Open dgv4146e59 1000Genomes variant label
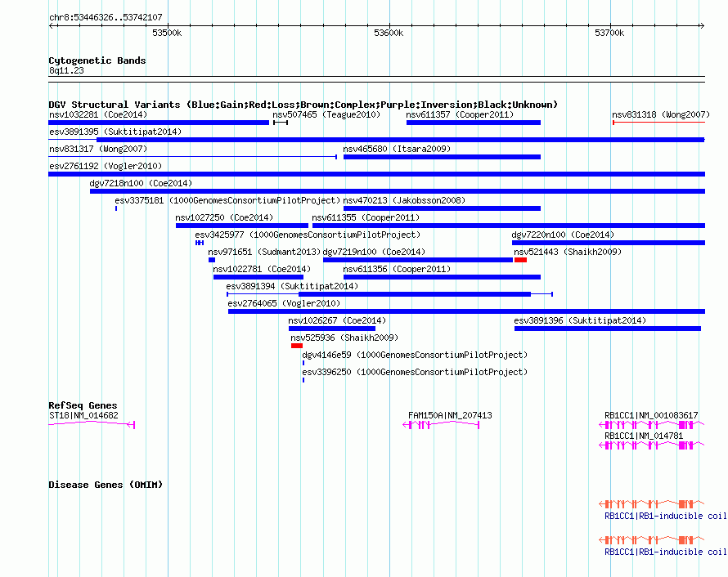Viewport: 728px width, 577px height. point(415,355)
